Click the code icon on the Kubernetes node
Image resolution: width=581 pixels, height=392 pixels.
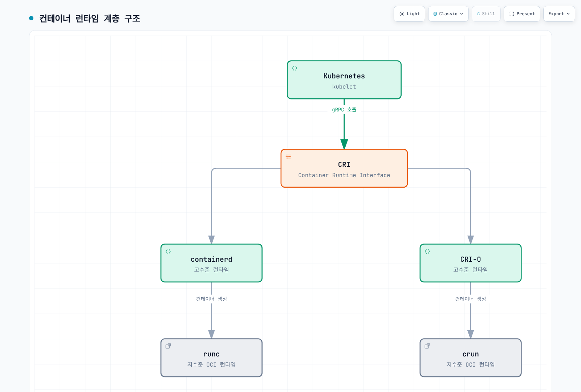pos(294,68)
